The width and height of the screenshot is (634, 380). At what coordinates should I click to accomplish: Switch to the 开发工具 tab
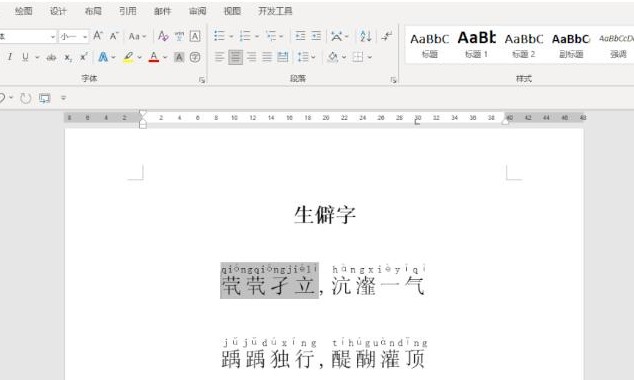(x=275, y=11)
